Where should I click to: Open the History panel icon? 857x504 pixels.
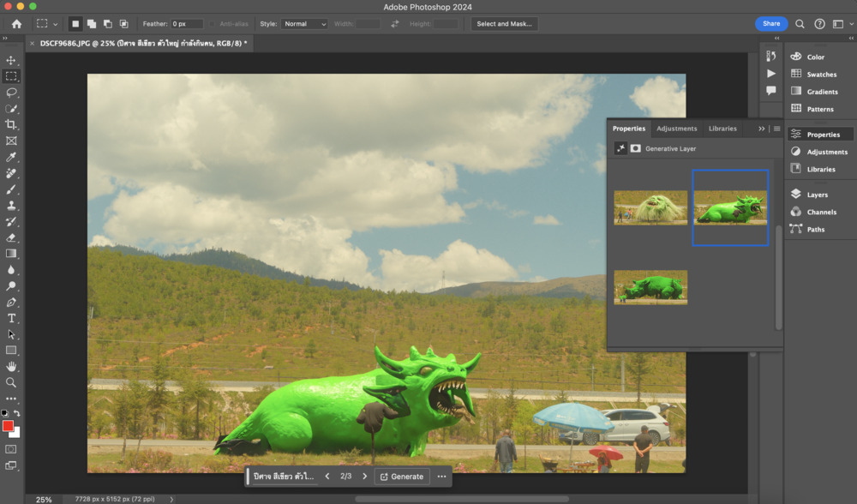tap(771, 57)
